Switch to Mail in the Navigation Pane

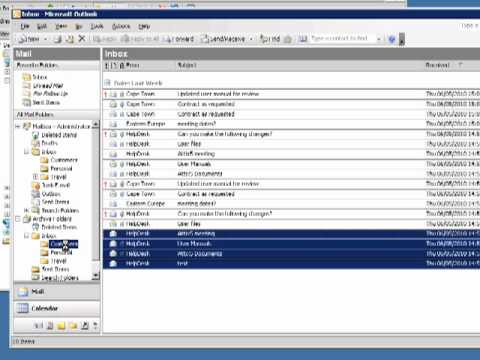coord(57,292)
